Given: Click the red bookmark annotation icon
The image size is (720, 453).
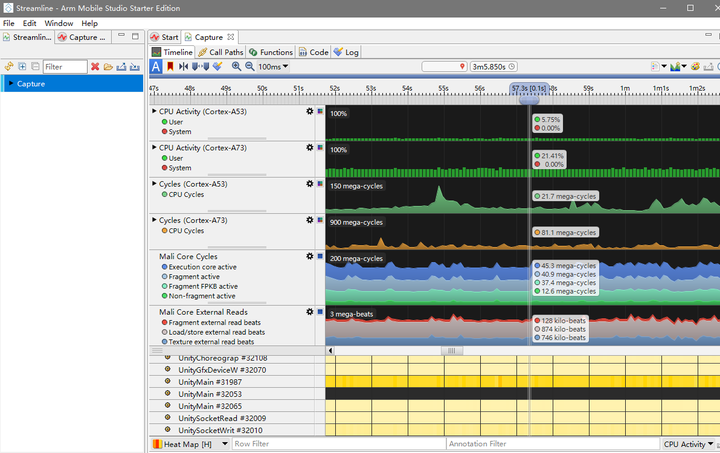Looking at the screenshot, I should pyautogui.click(x=170, y=67).
